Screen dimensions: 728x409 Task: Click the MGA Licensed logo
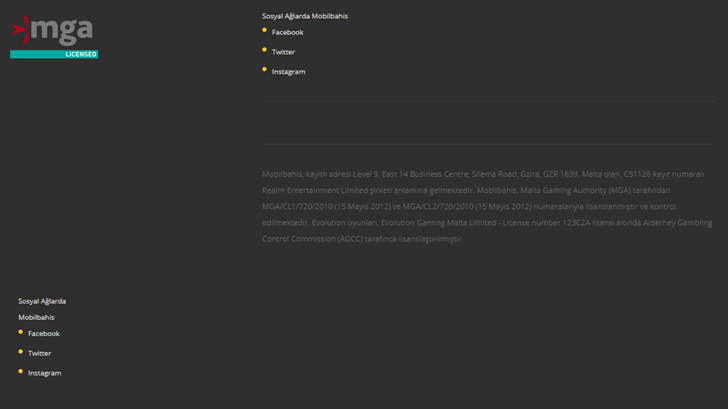[54, 36]
